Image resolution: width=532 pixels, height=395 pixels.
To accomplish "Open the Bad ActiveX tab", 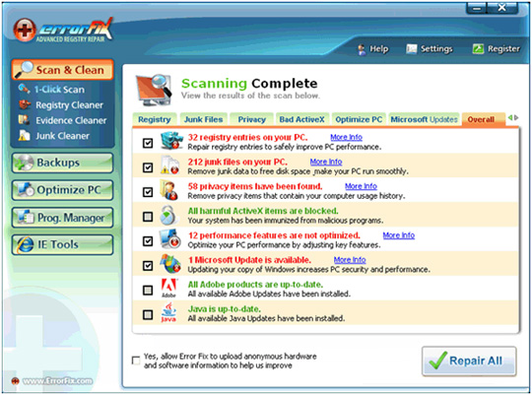I will 302,119.
